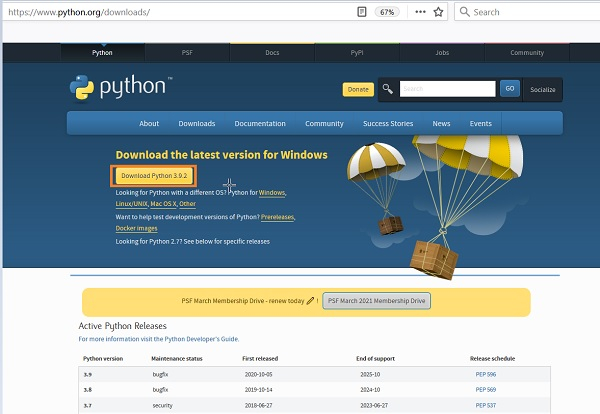This screenshot has height=414, width=600.
Task: Click the yellow Donate button
Action: click(358, 90)
